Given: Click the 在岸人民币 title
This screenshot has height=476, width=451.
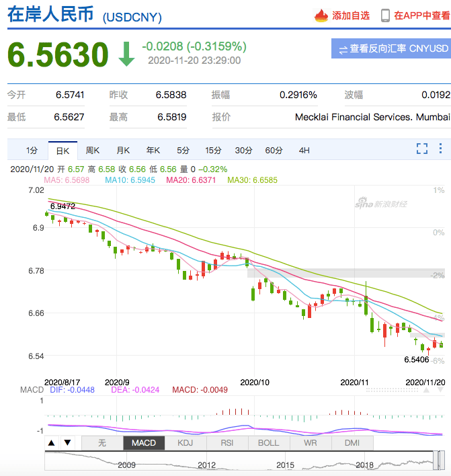Looking at the screenshot, I should 50,15.
